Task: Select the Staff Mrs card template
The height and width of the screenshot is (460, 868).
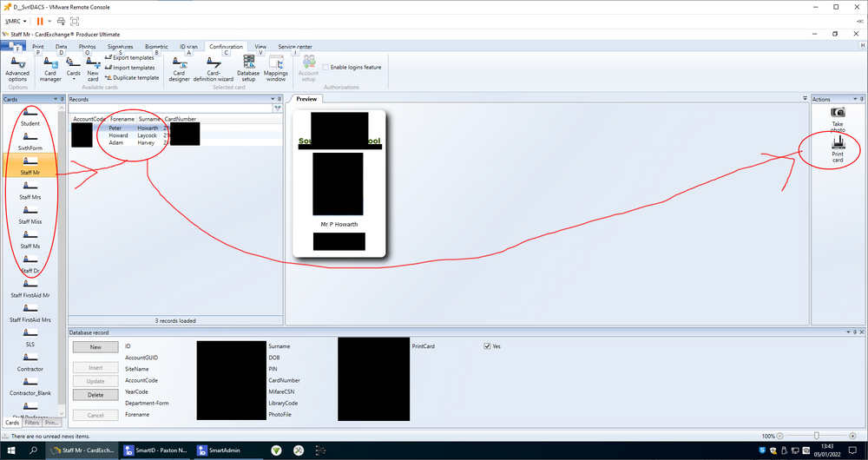Action: pyautogui.click(x=30, y=190)
